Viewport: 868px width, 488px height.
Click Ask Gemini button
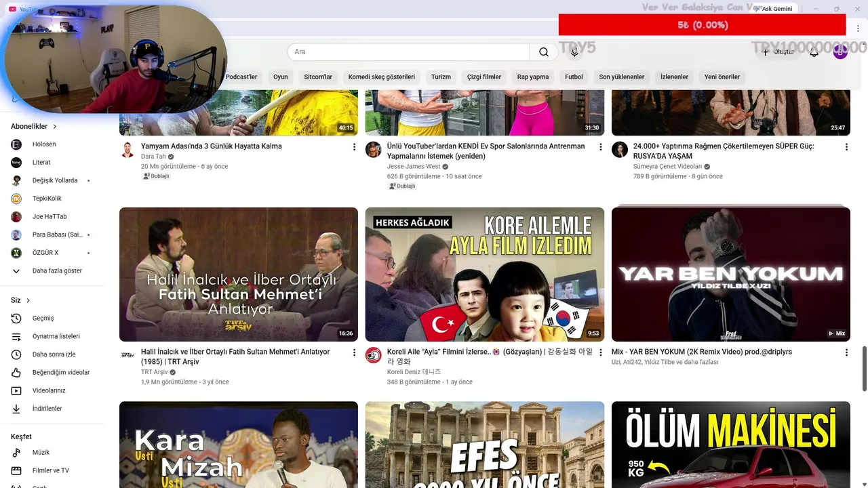pos(773,9)
